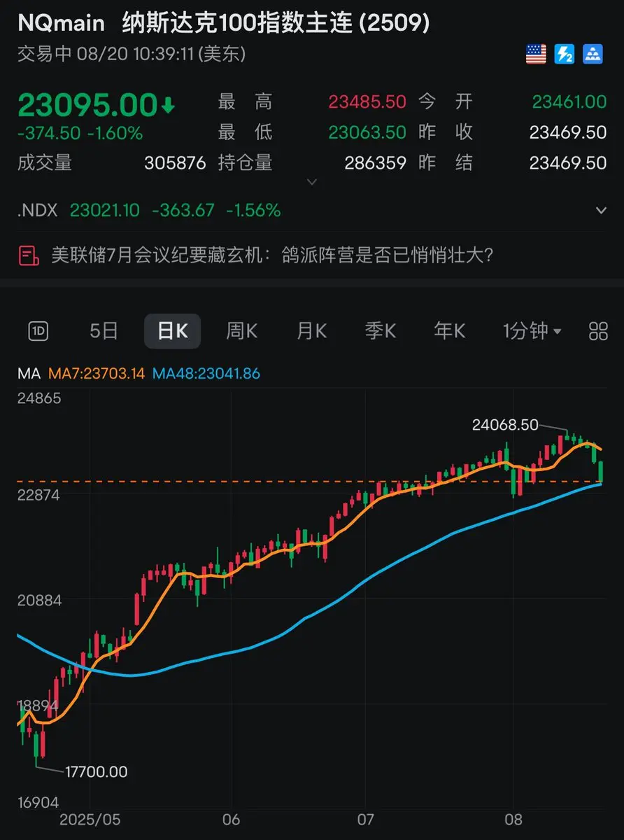This screenshot has width=624, height=840.
Task: Open the 1分钟 interval dropdown
Action: 532,331
